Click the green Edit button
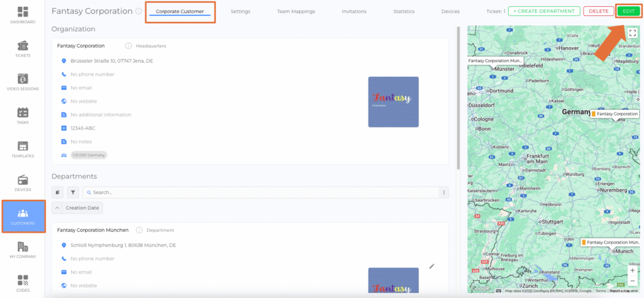644x298 pixels. pyautogui.click(x=628, y=11)
